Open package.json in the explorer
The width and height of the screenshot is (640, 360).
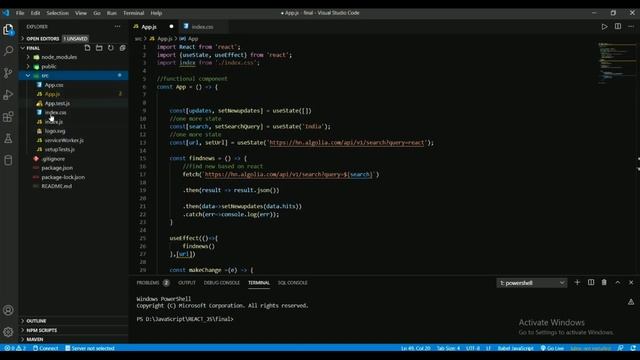(x=57, y=168)
